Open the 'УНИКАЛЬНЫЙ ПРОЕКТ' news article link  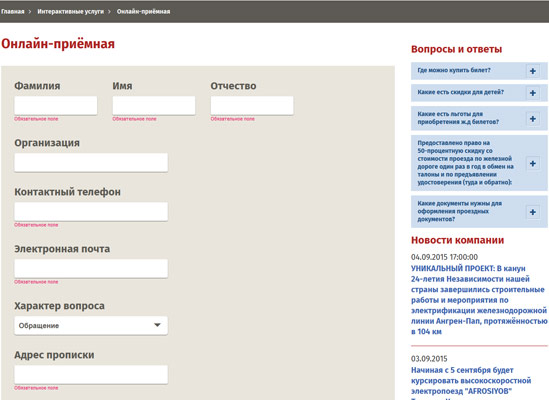pyautogui.click(x=479, y=300)
